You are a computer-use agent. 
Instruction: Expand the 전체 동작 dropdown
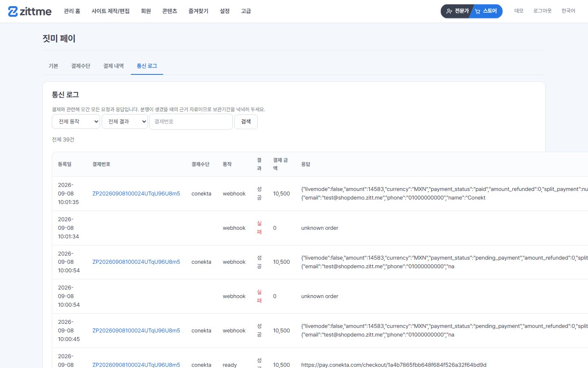76,121
